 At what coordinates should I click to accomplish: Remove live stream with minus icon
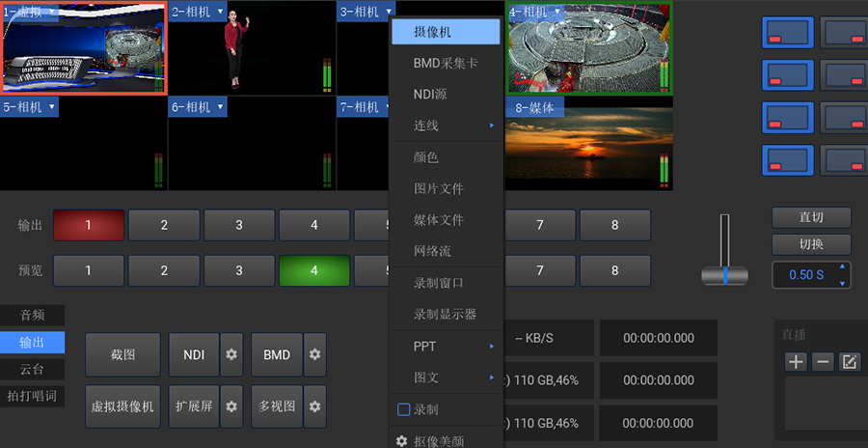pyautogui.click(x=822, y=362)
